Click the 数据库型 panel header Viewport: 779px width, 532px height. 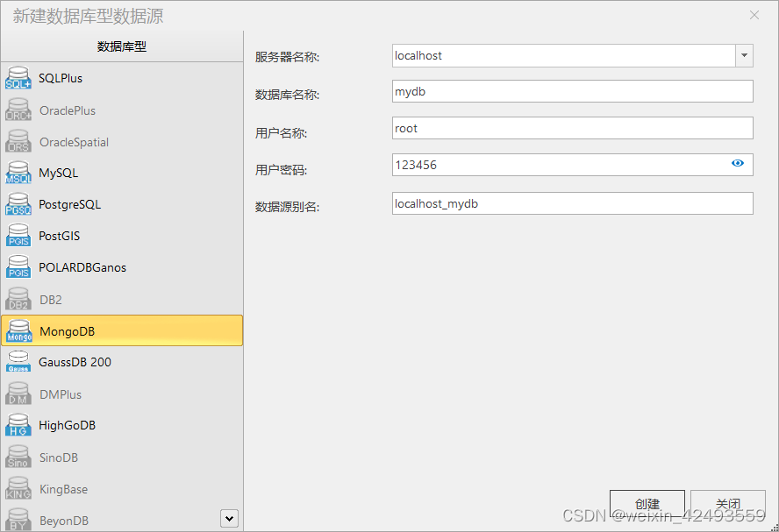122,46
